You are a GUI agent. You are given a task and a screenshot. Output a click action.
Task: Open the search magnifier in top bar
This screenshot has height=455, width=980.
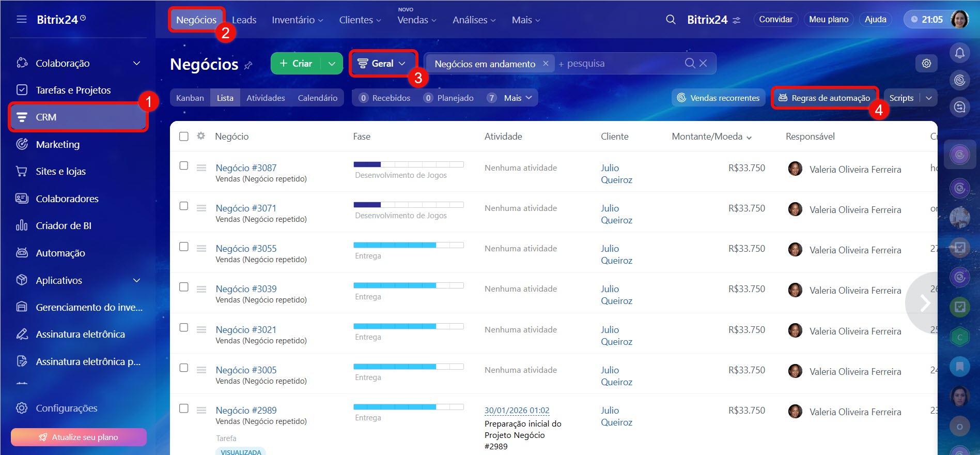point(671,20)
